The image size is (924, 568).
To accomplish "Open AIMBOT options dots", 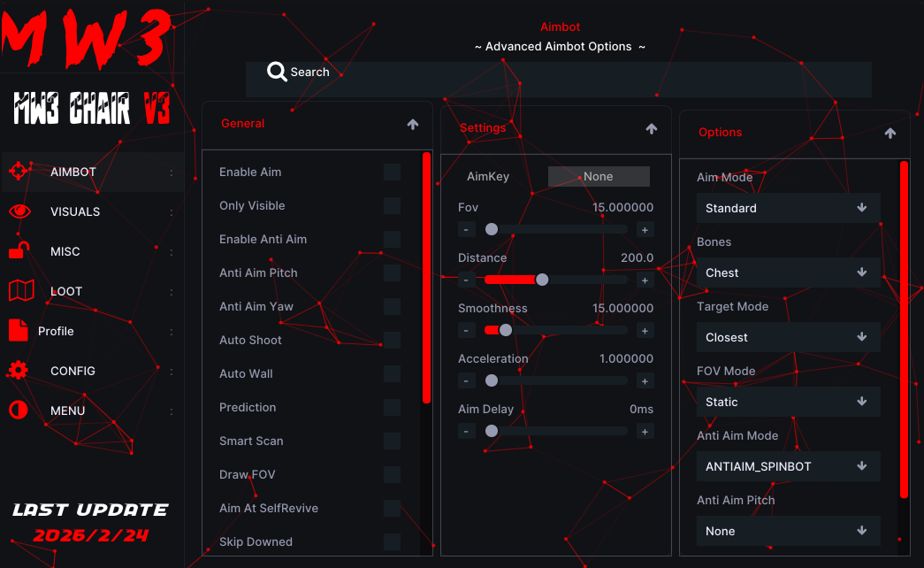I will pyautogui.click(x=172, y=173).
